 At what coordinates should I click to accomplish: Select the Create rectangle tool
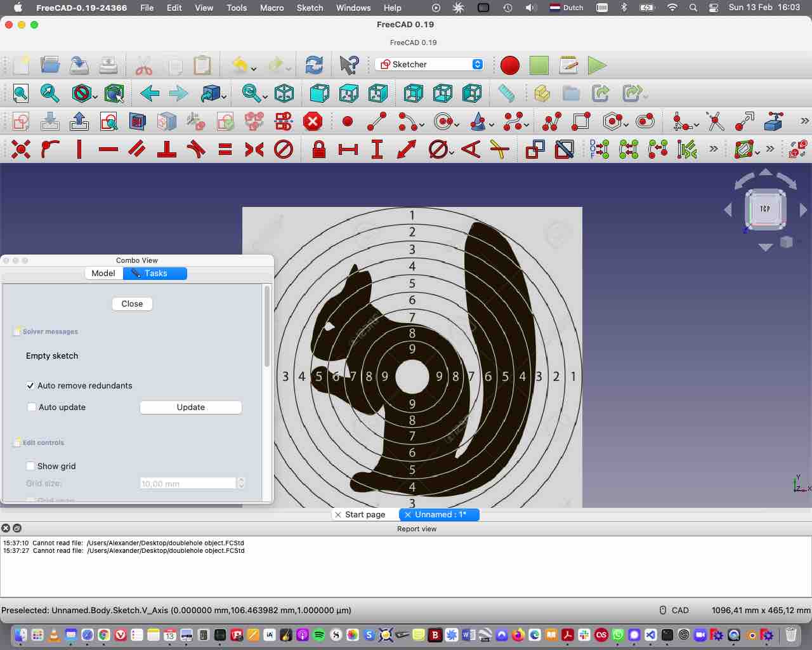581,121
